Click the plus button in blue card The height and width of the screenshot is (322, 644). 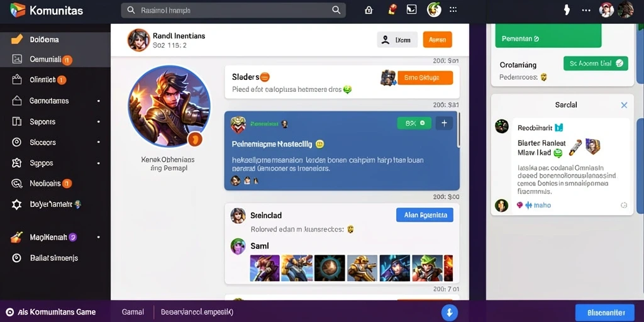tap(444, 123)
